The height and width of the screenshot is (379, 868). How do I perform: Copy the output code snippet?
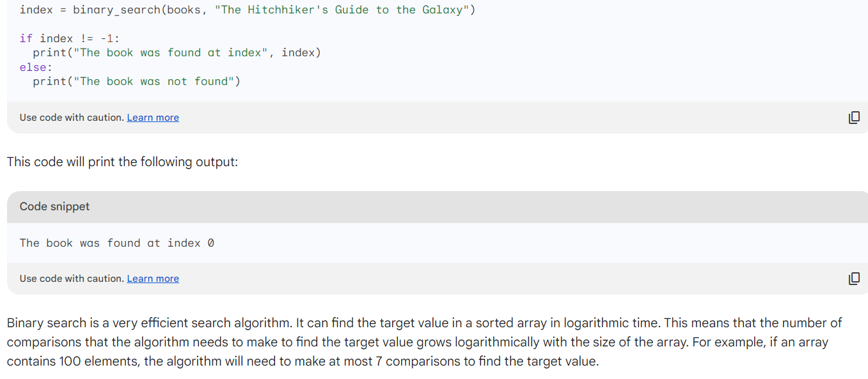tap(854, 279)
